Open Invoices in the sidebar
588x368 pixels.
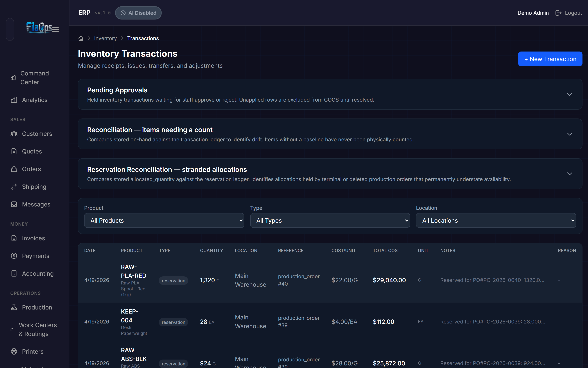tap(34, 238)
